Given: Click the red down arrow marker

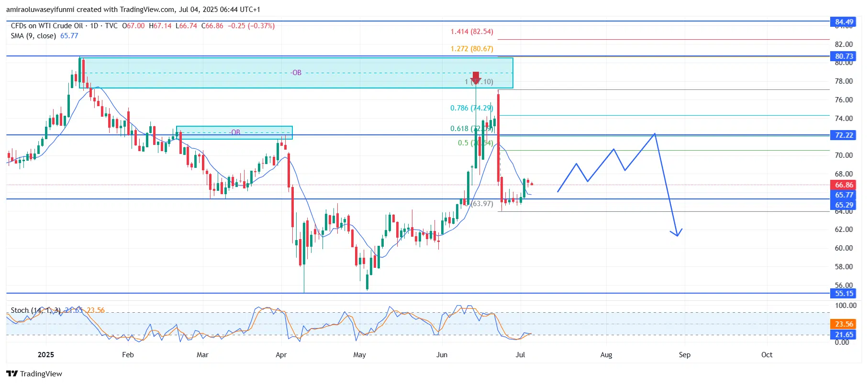Looking at the screenshot, I should click(x=476, y=77).
